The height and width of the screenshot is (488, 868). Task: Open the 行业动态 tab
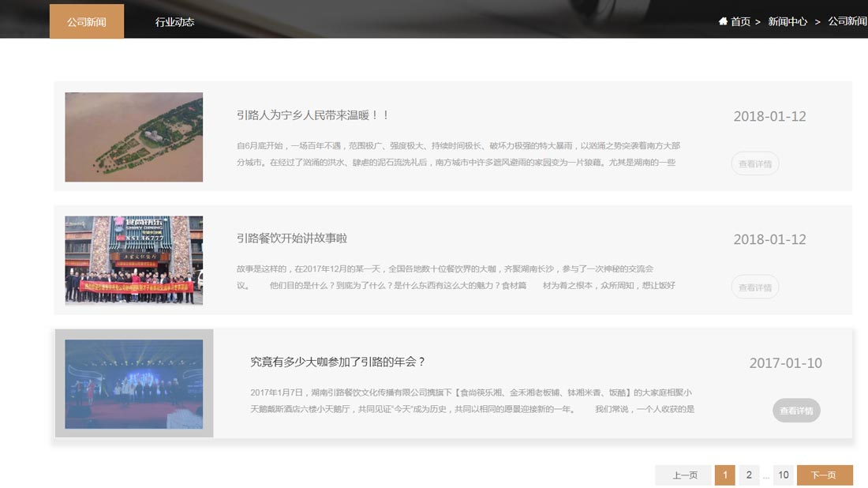pyautogui.click(x=174, y=21)
